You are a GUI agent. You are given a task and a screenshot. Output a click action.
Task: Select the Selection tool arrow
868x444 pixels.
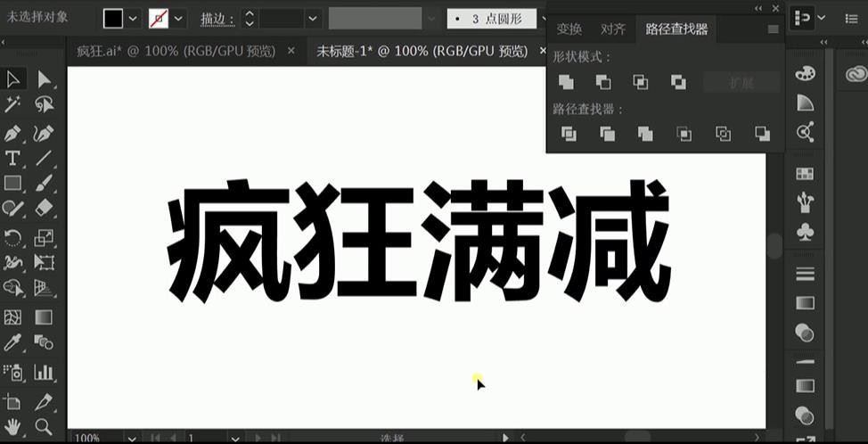[x=12, y=79]
